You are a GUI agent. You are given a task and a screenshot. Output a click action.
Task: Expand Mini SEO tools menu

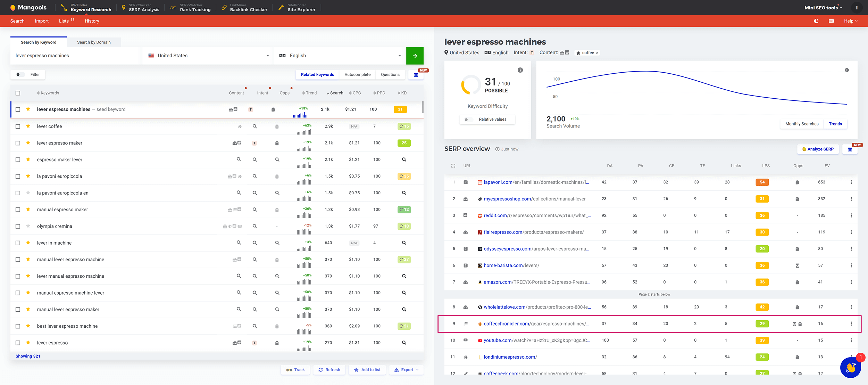tap(823, 8)
